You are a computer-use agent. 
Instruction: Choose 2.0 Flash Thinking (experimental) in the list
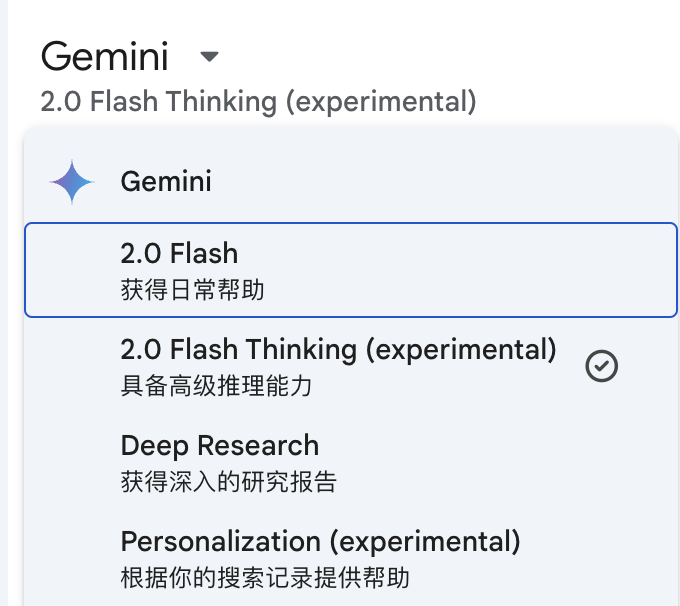[x=338, y=350]
